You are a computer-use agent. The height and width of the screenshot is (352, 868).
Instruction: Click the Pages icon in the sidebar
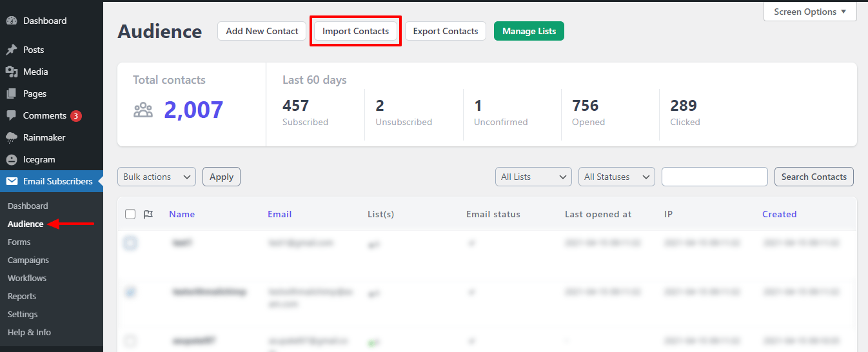point(12,93)
